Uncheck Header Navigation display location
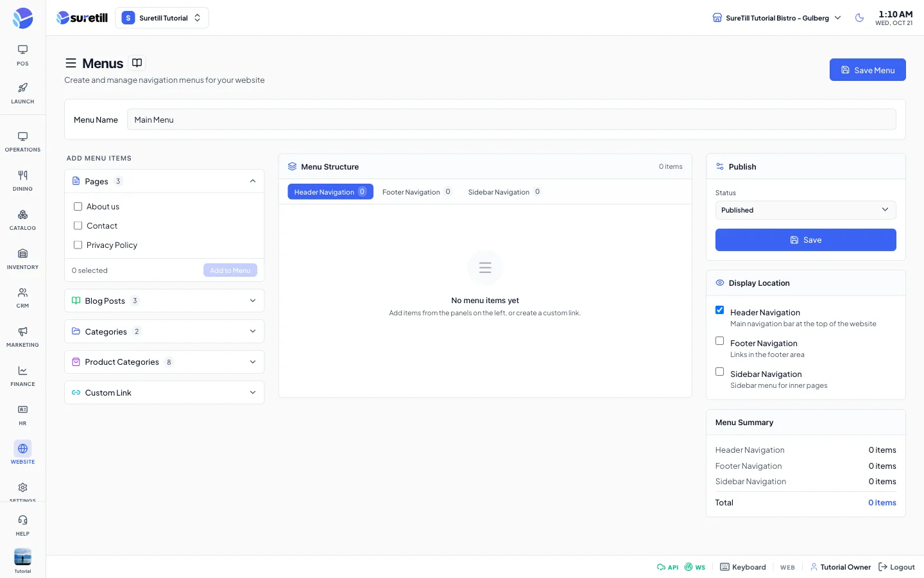 pyautogui.click(x=719, y=310)
